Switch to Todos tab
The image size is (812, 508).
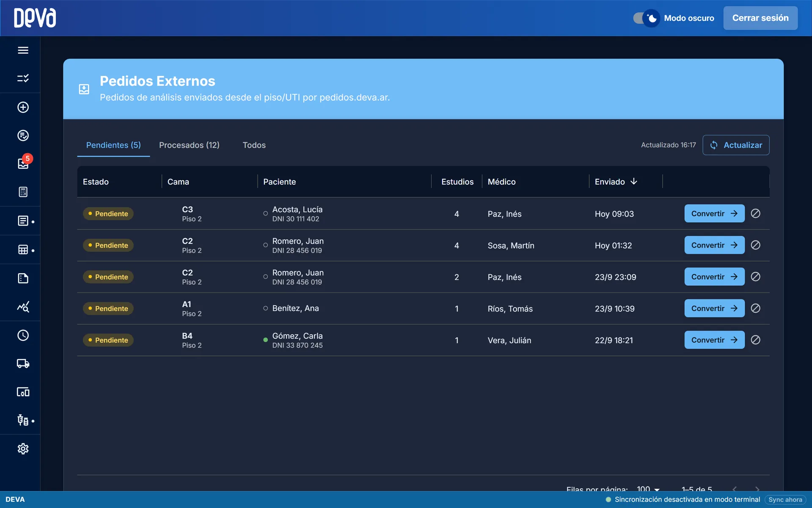(254, 145)
